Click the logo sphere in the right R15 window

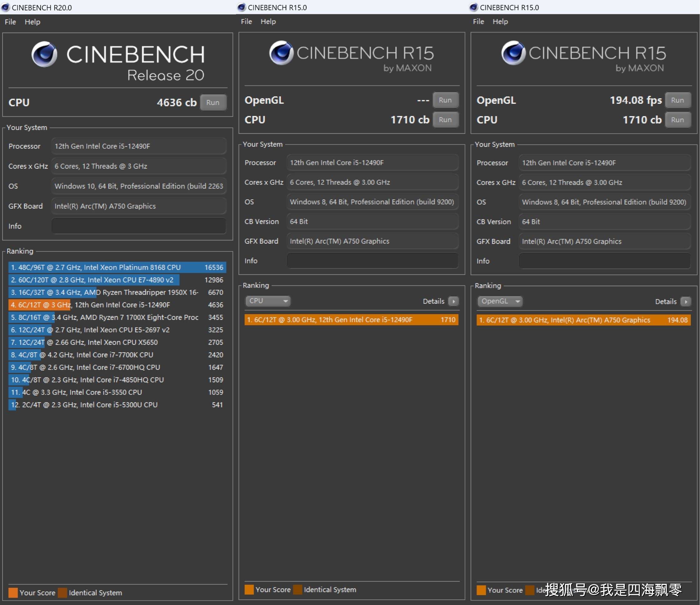click(513, 53)
